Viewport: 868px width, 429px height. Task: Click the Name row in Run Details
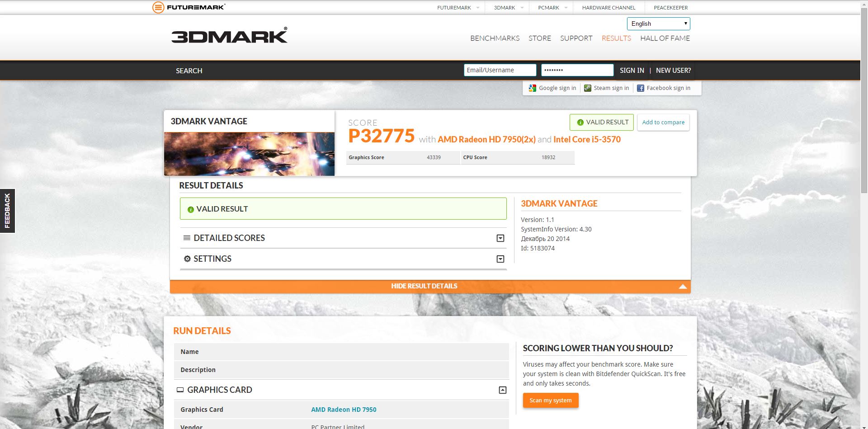pos(341,352)
